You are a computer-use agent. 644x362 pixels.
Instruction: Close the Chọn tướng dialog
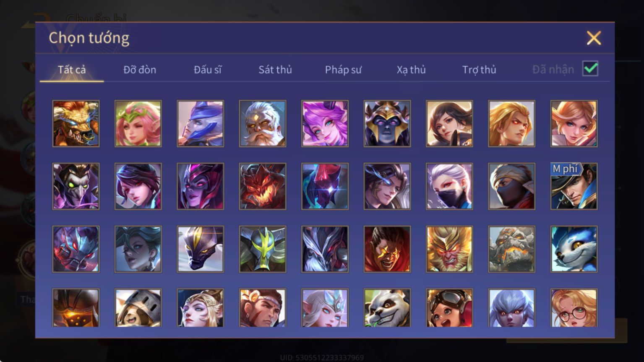pos(594,38)
